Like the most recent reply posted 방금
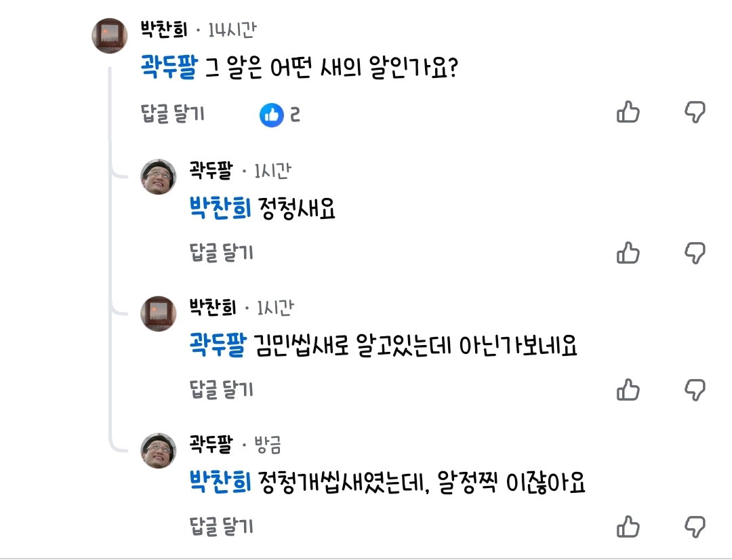 [628, 527]
